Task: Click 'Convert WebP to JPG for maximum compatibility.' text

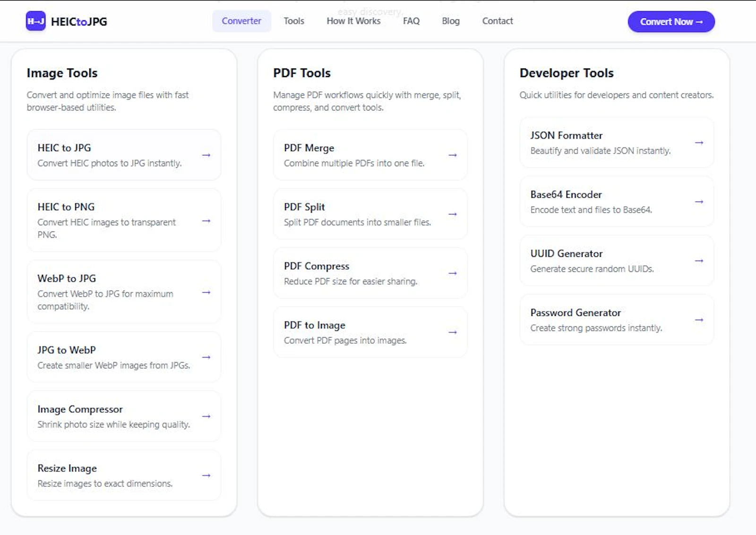Action: [105, 300]
